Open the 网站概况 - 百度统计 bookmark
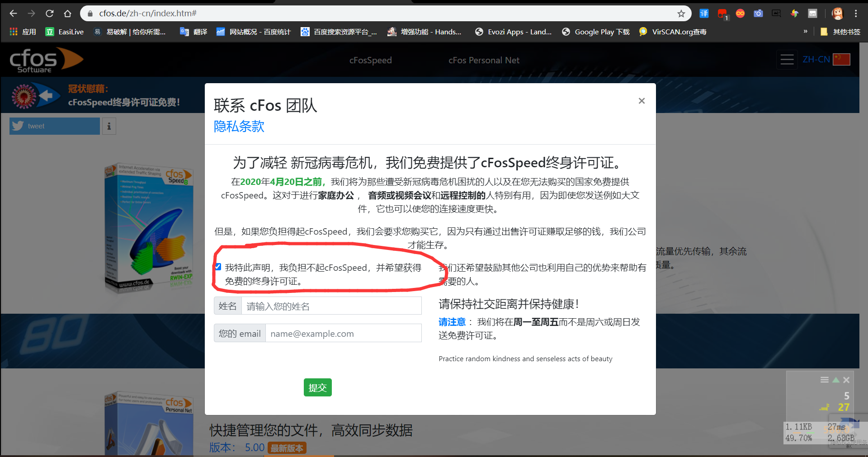 pyautogui.click(x=253, y=32)
